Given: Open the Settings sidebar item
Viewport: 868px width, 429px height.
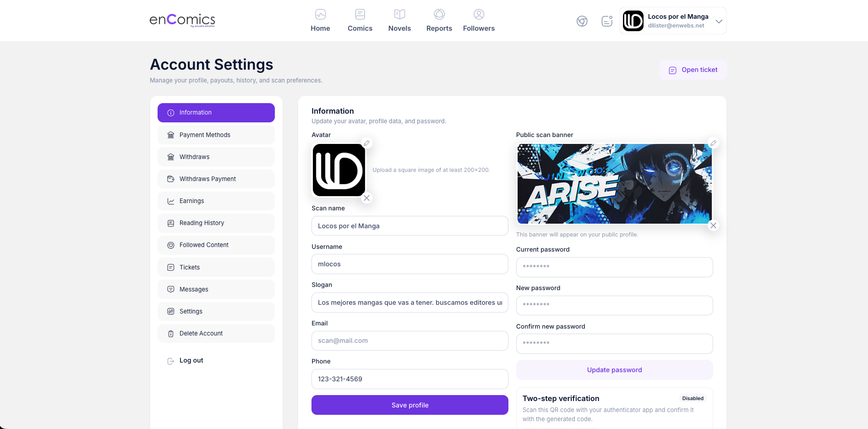Looking at the screenshot, I should (x=216, y=311).
